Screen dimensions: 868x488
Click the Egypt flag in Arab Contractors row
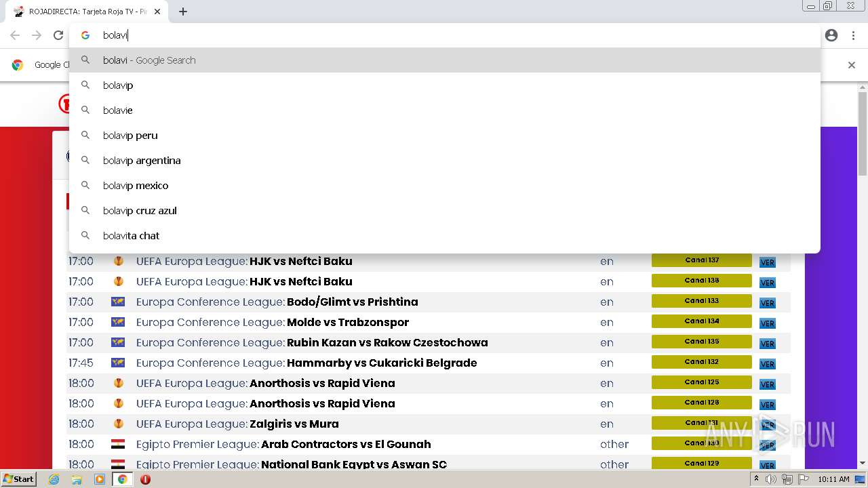(118, 444)
